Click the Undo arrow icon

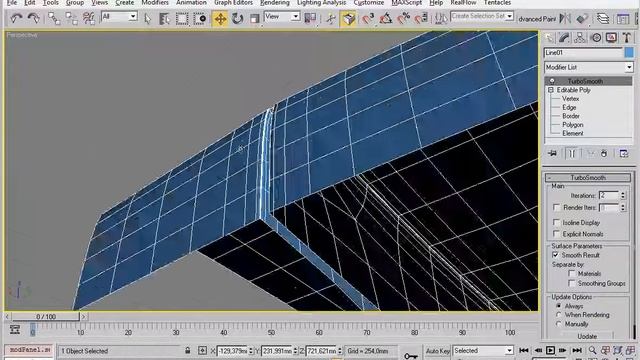(x=16, y=18)
